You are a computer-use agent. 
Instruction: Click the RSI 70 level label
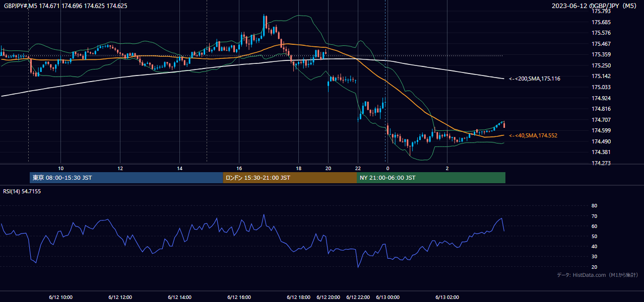pyautogui.click(x=594, y=216)
